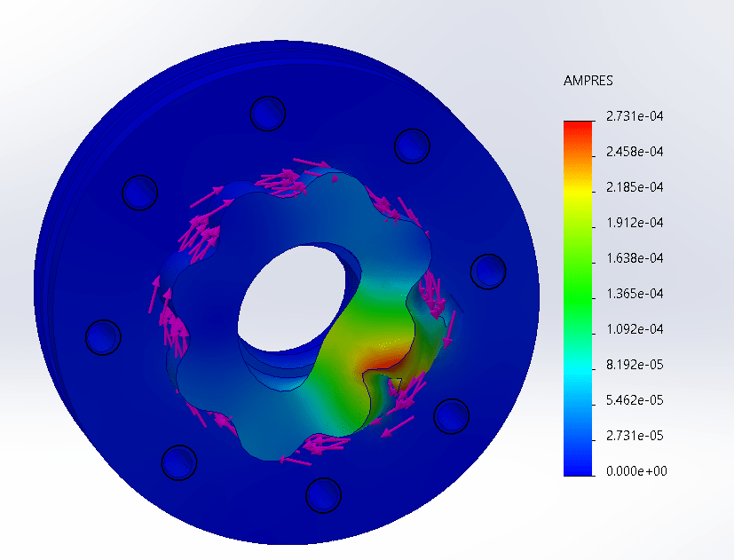The image size is (734, 560).
Task: Click the dark blue bottom of color bar
Action: pos(576,466)
